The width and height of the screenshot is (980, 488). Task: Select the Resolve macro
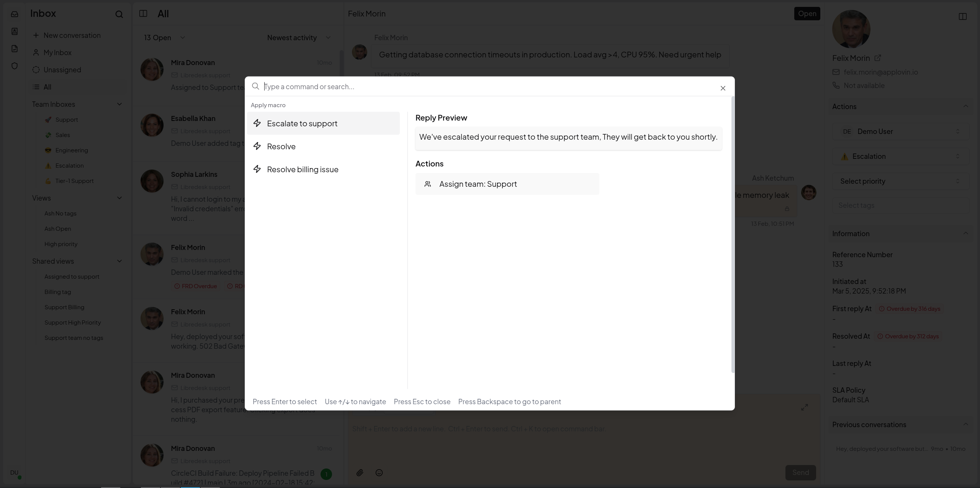281,147
